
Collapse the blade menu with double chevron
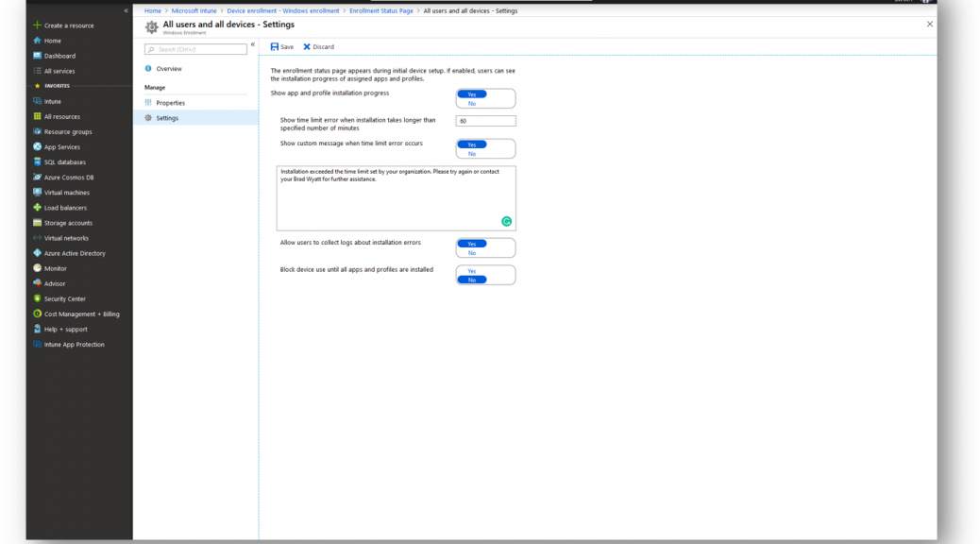pyautogui.click(x=252, y=44)
